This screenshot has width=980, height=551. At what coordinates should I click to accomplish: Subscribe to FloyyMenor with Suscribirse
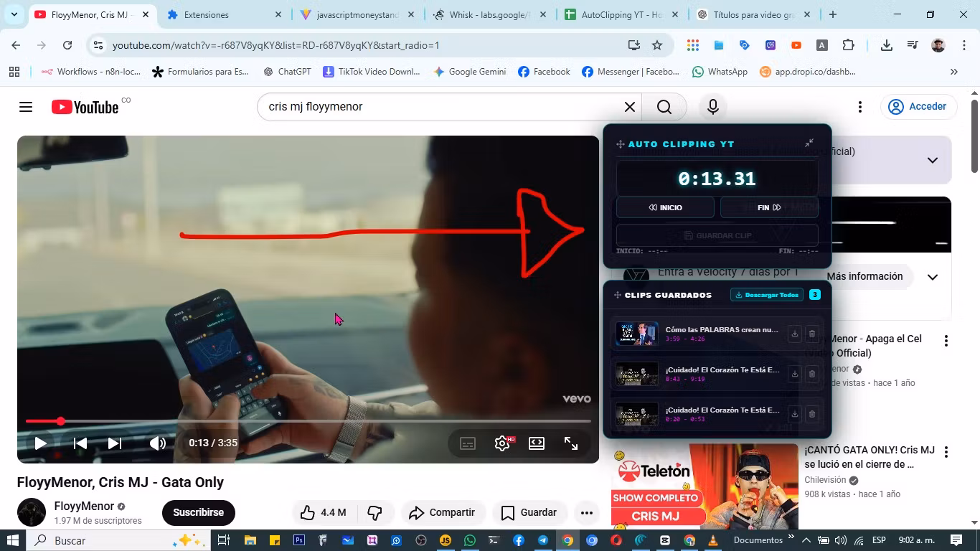[x=199, y=512]
